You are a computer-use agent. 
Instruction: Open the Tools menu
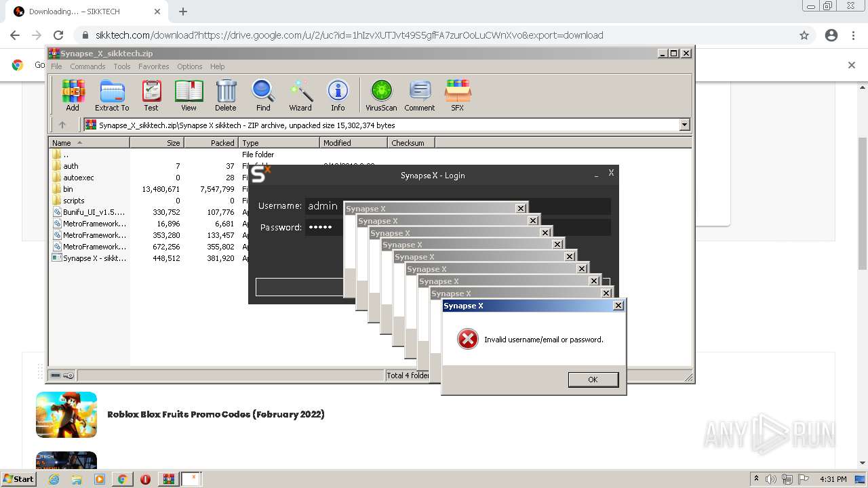122,66
